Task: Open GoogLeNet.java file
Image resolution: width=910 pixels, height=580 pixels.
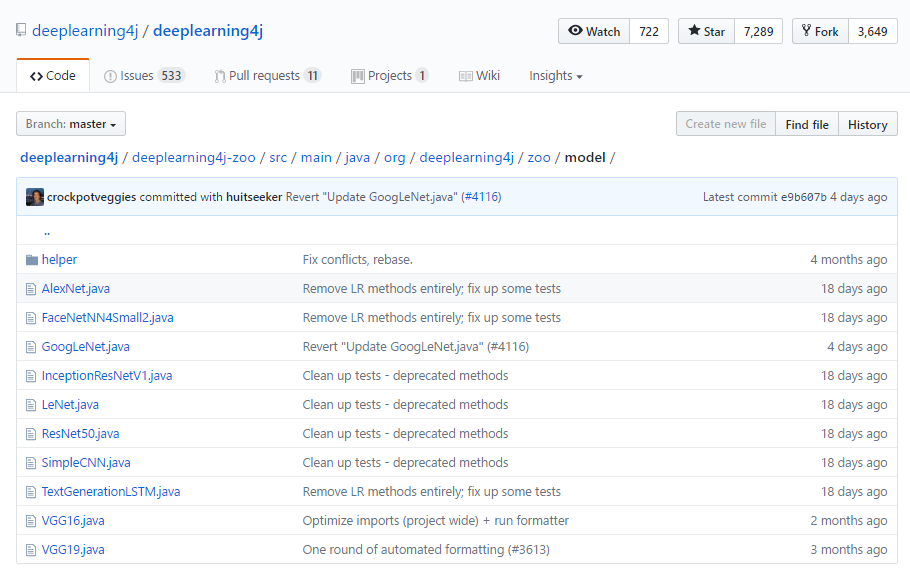Action: [x=85, y=347]
